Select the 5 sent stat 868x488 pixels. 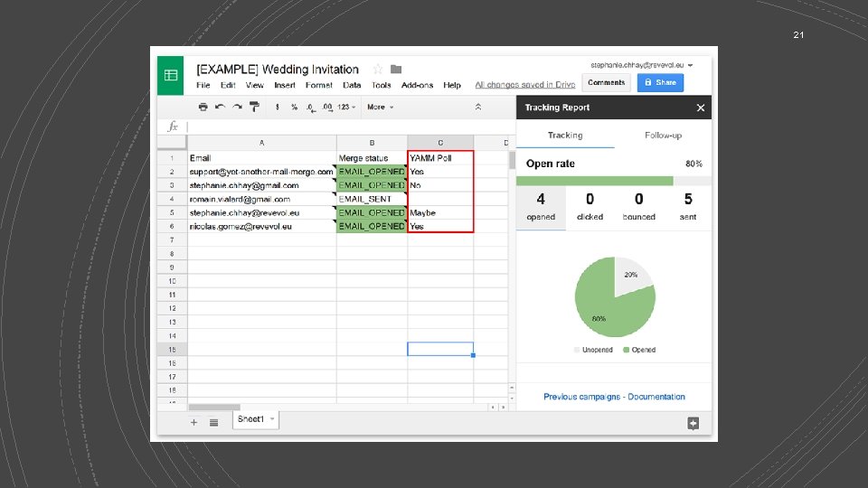(687, 207)
